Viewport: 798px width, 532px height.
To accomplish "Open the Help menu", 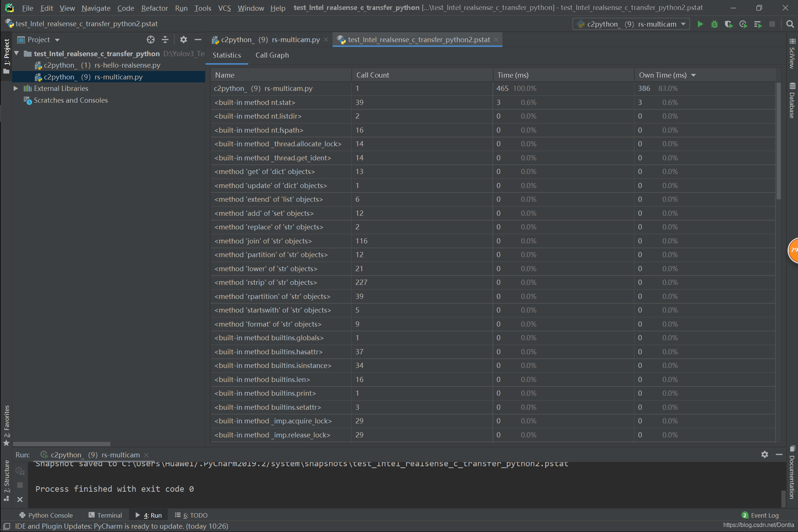I will click(277, 8).
